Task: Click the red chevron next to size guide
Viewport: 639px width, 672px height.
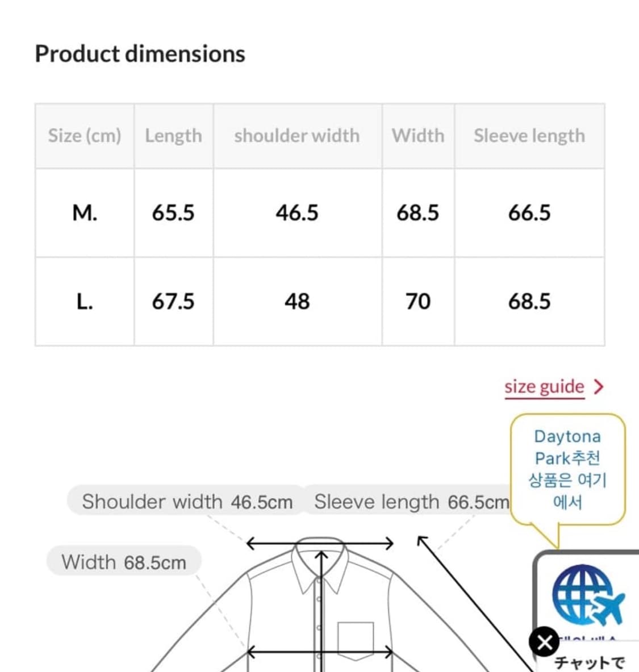Action: 598,387
